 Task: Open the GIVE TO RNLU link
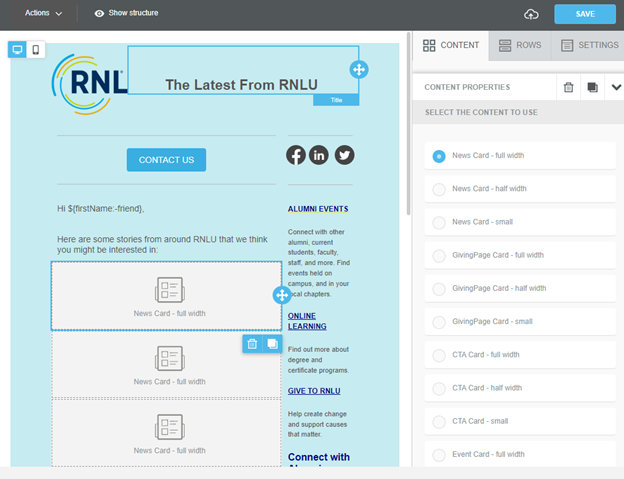click(x=314, y=391)
